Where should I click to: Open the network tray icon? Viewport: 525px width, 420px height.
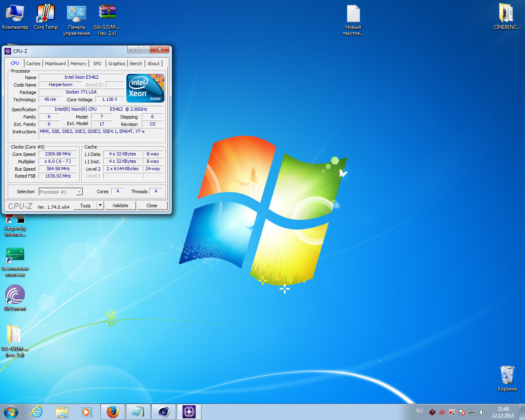point(472,412)
